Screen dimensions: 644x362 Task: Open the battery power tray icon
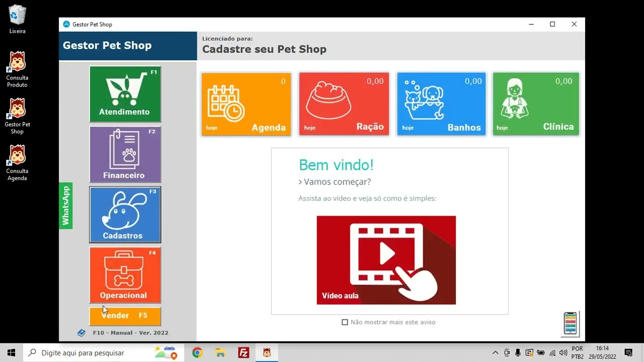[541, 353]
